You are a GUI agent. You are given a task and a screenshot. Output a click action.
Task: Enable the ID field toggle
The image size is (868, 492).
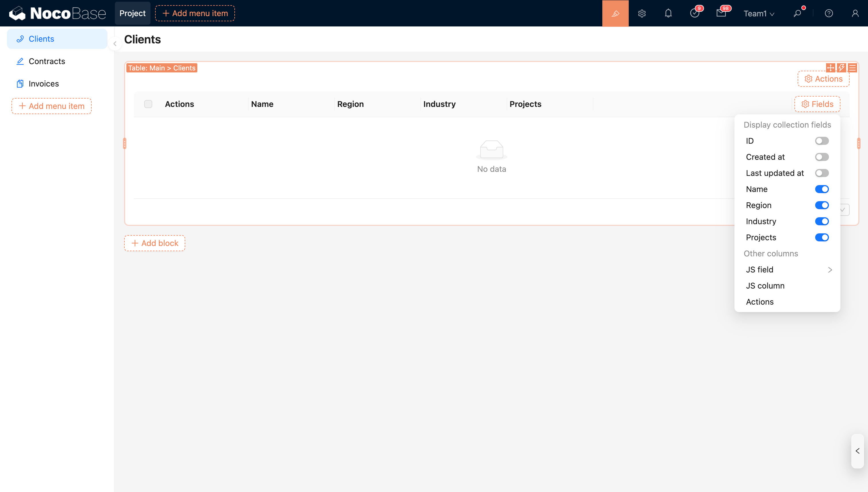tap(821, 141)
